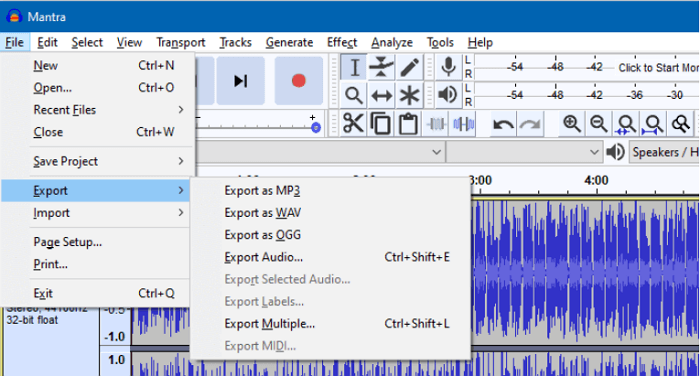Choose Exit from File menu

[96, 293]
